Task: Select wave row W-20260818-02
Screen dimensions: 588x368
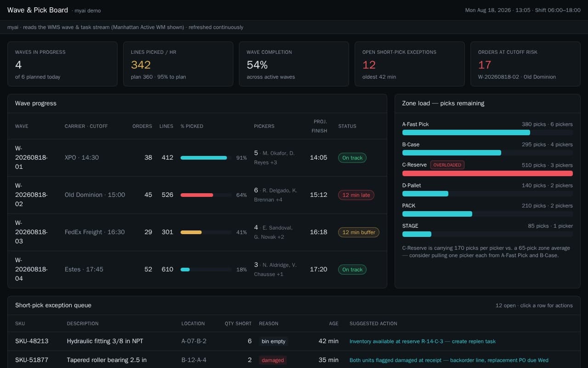Action: pyautogui.click(x=197, y=195)
